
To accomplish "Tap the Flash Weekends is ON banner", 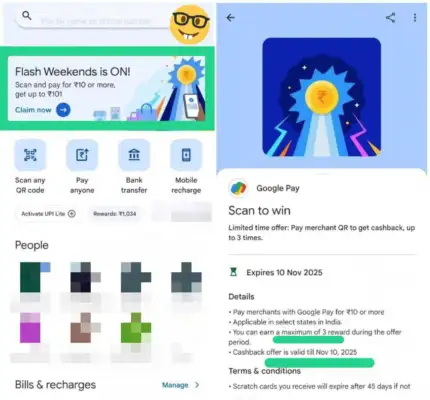I will coord(106,89).
